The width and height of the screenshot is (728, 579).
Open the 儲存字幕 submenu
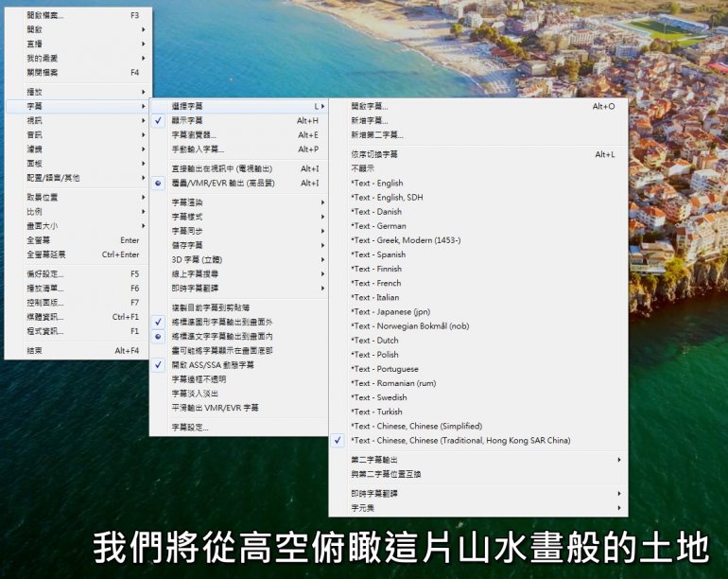pos(238,245)
